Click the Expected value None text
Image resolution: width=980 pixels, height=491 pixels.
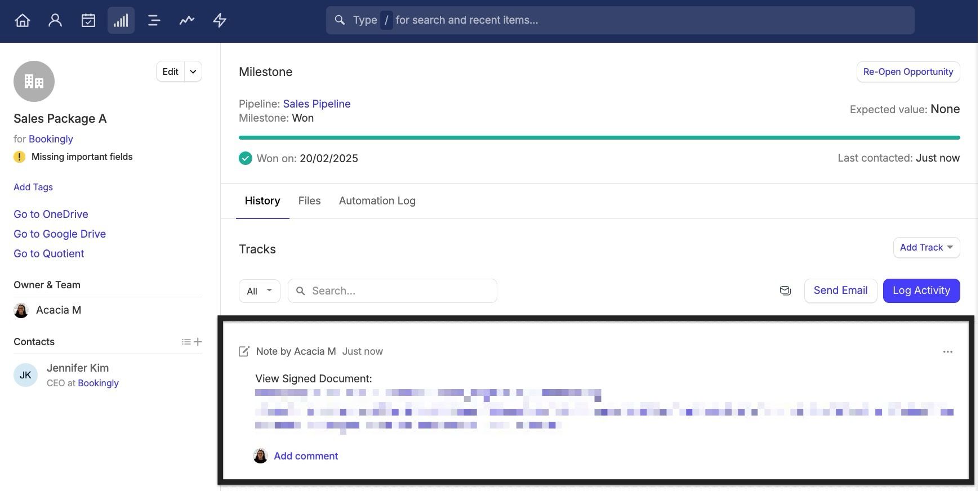[945, 109]
